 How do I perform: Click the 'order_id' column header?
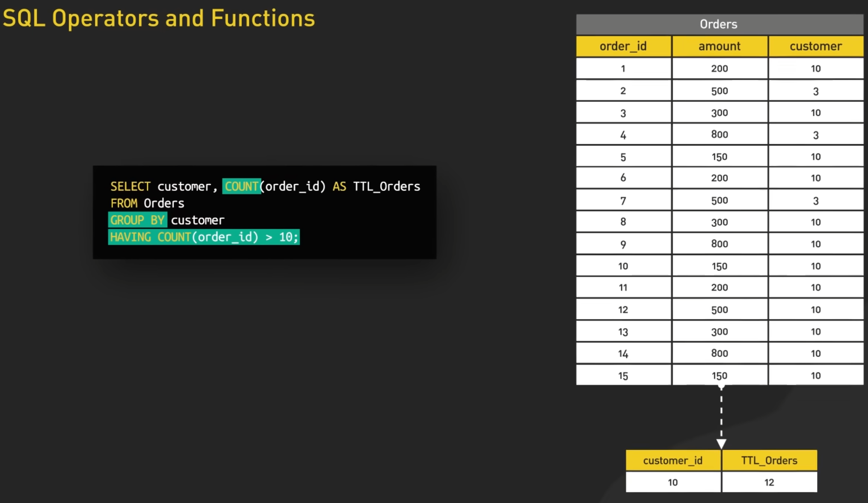pos(623,46)
